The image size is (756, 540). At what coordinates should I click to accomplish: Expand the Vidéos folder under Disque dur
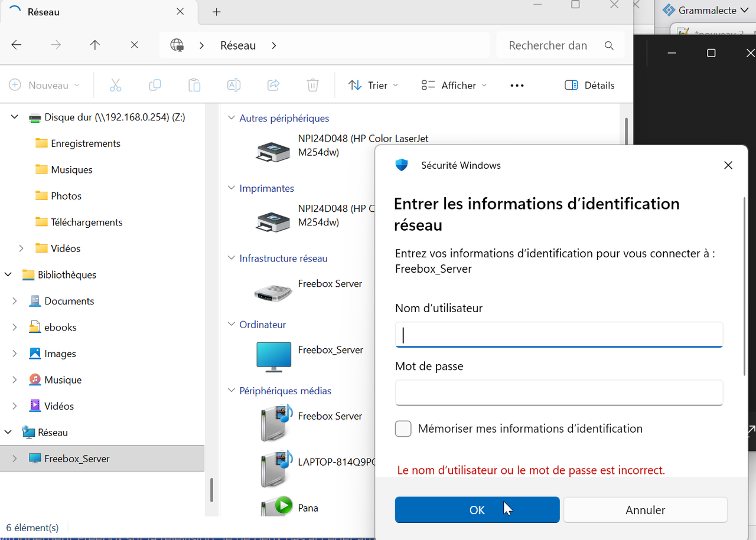(21, 248)
